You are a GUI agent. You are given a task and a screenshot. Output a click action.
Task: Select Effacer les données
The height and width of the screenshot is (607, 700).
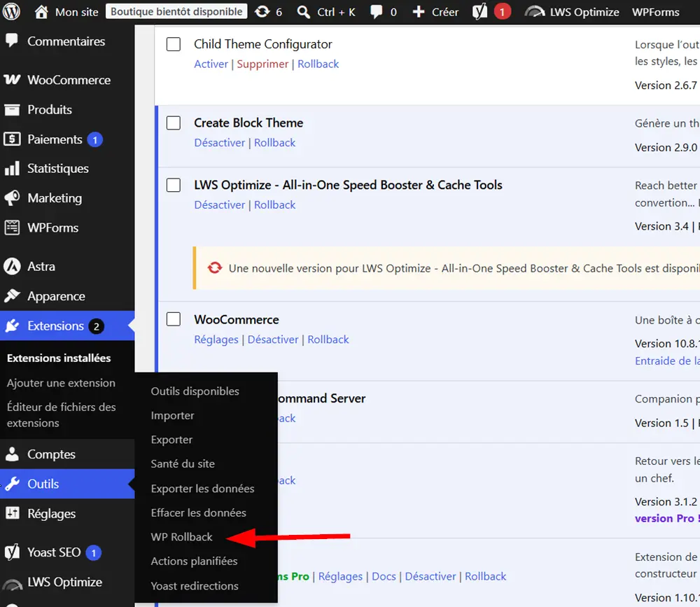(198, 512)
